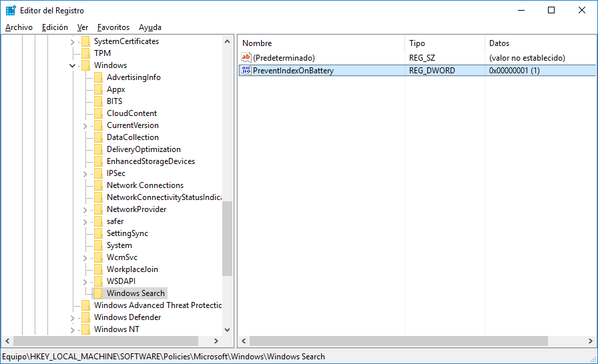Select the PreventIndexOnBattery value name
Image resolution: width=598 pixels, height=364 pixels.
click(x=293, y=71)
